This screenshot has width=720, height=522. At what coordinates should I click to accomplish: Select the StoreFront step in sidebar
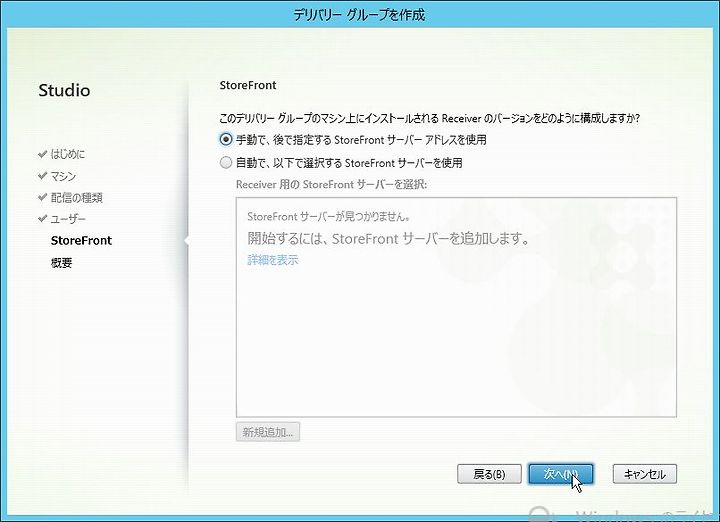[81, 241]
